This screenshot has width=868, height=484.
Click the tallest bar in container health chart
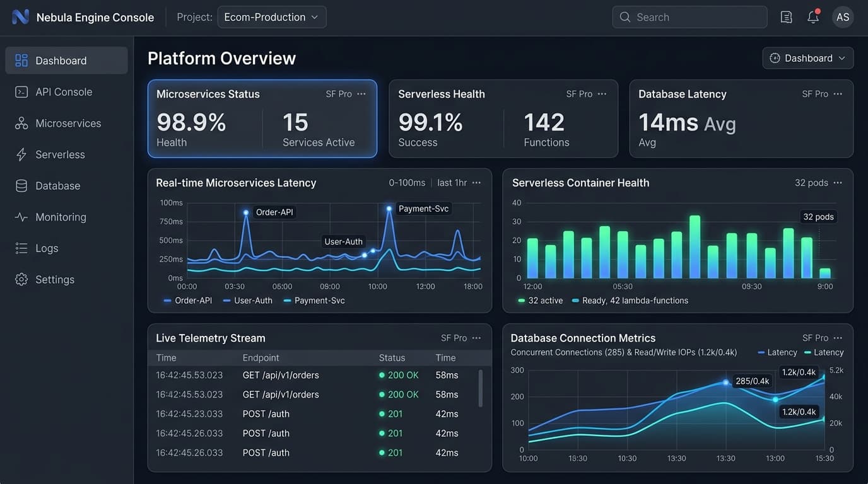[x=695, y=247]
